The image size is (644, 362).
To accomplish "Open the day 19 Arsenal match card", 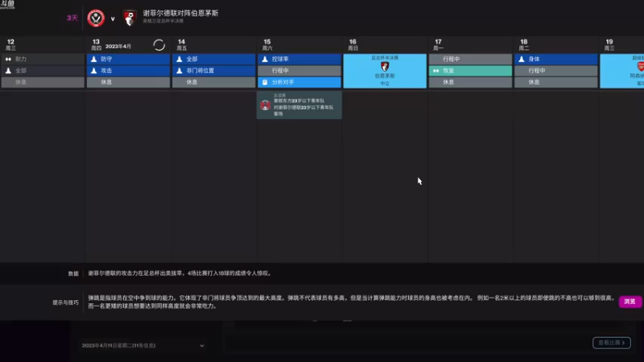I will click(621, 71).
